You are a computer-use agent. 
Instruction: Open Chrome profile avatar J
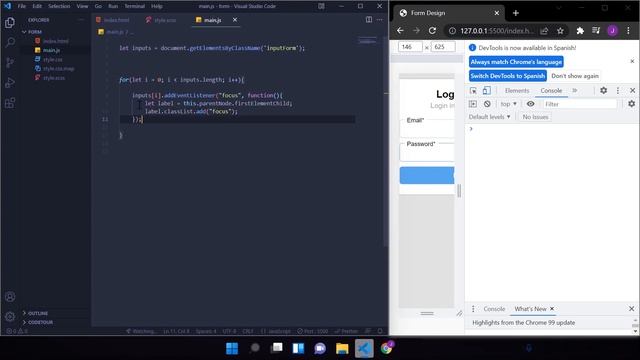612,31
